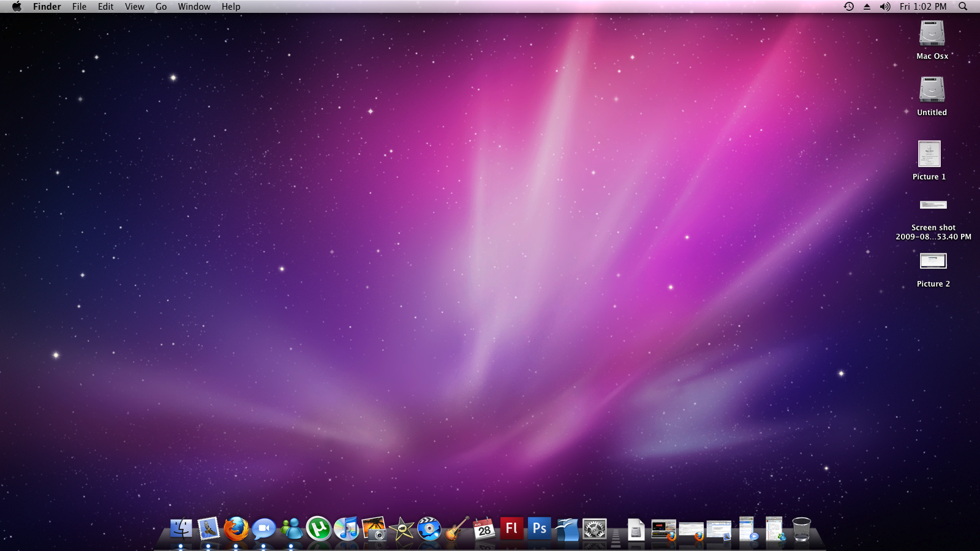Select Screen shot 2009-08 file
The width and height of the screenshot is (980, 551).
(933, 205)
